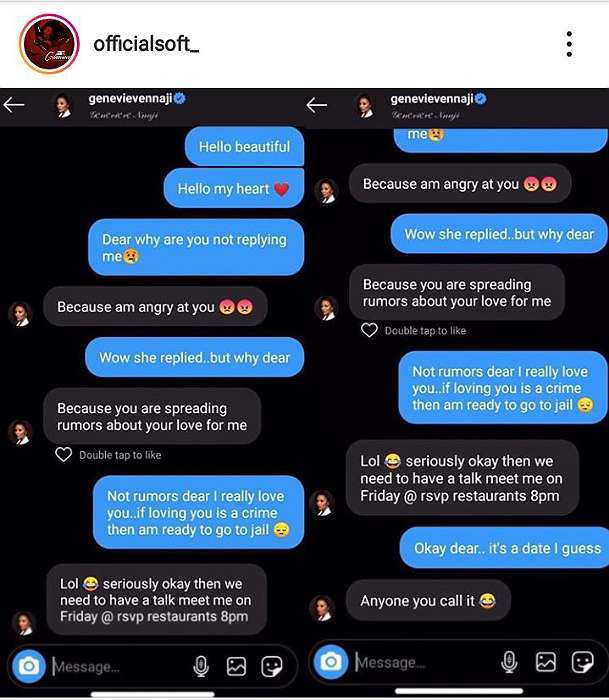Image resolution: width=609 pixels, height=700 pixels.
Task: Open camera in right chat composer
Action: pyautogui.click(x=331, y=662)
